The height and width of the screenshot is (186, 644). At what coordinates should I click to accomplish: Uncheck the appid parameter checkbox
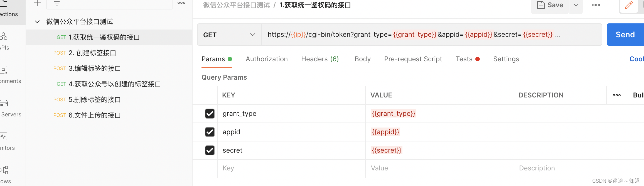[x=210, y=132]
